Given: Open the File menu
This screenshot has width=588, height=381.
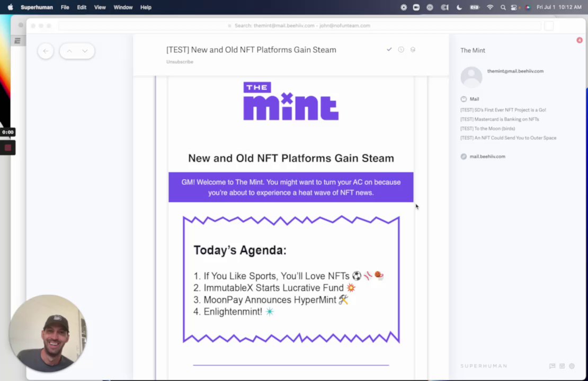Looking at the screenshot, I should [65, 7].
